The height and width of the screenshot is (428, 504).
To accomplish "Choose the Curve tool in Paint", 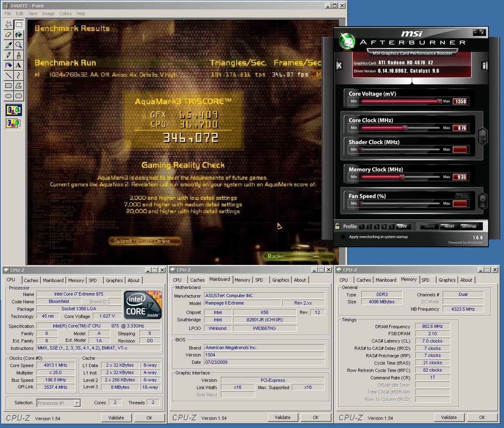I will (x=19, y=76).
